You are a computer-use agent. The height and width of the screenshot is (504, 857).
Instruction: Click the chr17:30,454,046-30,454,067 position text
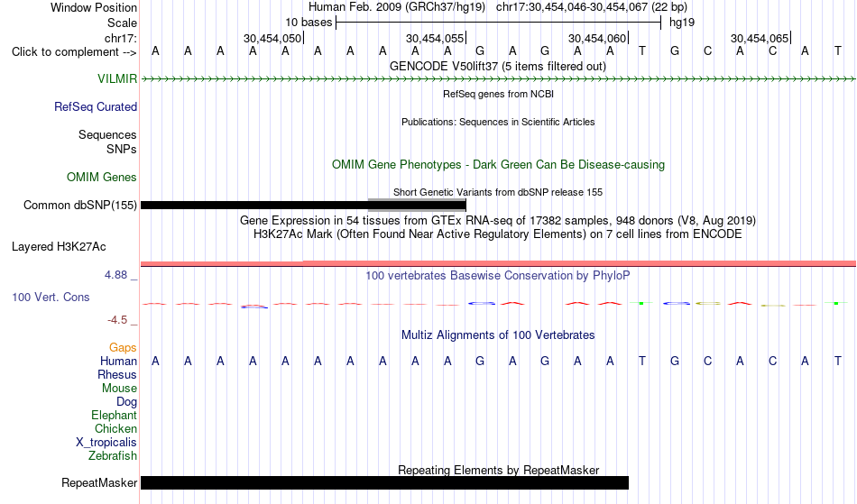592,7
